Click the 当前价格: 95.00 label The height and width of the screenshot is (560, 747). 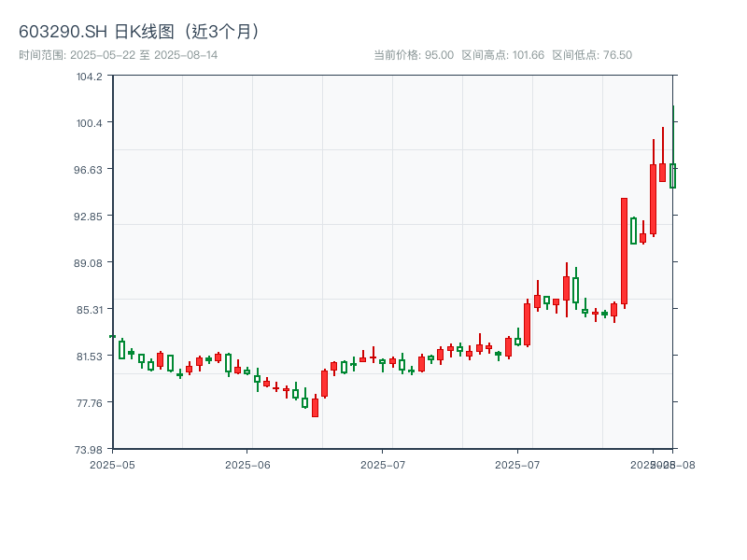(414, 55)
